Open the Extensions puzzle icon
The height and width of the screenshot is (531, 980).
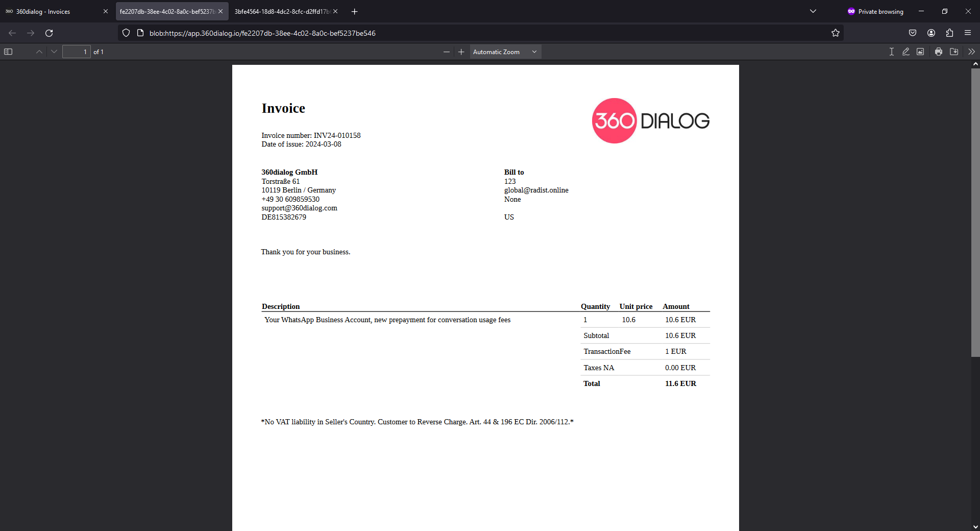click(x=949, y=33)
